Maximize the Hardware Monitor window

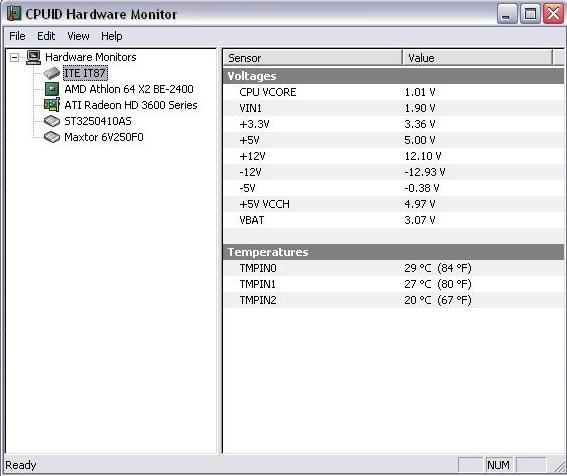[530, 14]
